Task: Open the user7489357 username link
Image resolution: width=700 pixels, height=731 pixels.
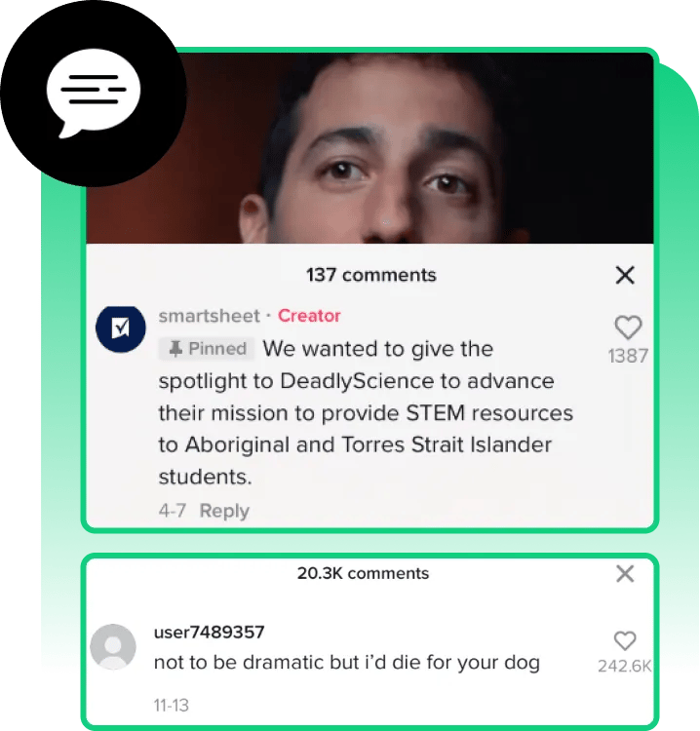Action: click(x=209, y=633)
